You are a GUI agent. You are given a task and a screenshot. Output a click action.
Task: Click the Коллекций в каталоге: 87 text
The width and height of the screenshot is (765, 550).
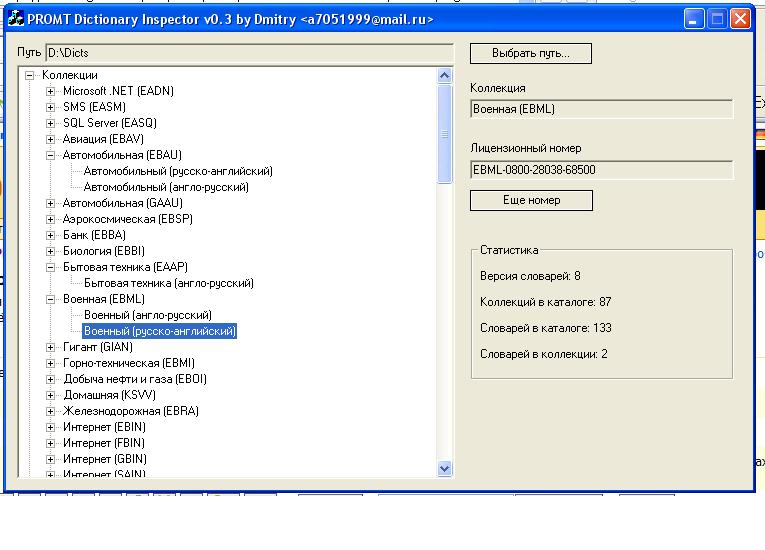click(545, 302)
